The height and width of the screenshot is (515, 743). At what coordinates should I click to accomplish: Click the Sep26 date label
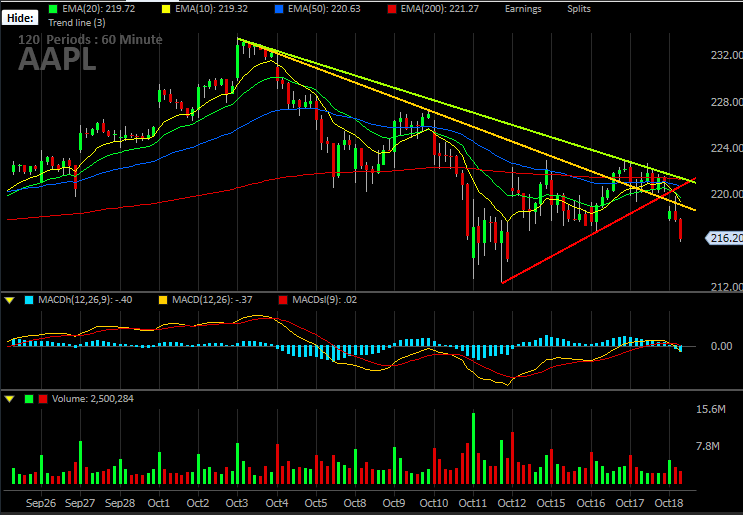[x=41, y=503]
